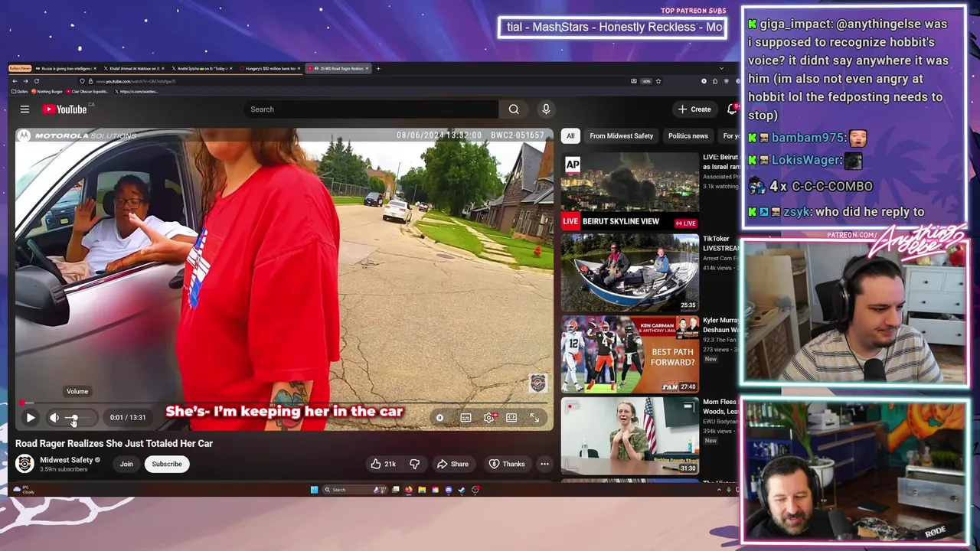Open File Explorer from taskbar
Screen dimensions: 980x551
(422, 490)
